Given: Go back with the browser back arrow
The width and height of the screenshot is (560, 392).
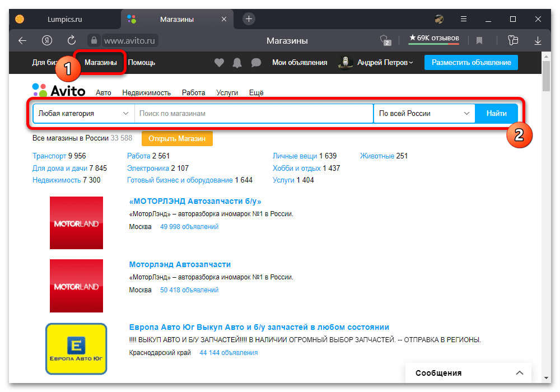Looking at the screenshot, I should pyautogui.click(x=22, y=41).
